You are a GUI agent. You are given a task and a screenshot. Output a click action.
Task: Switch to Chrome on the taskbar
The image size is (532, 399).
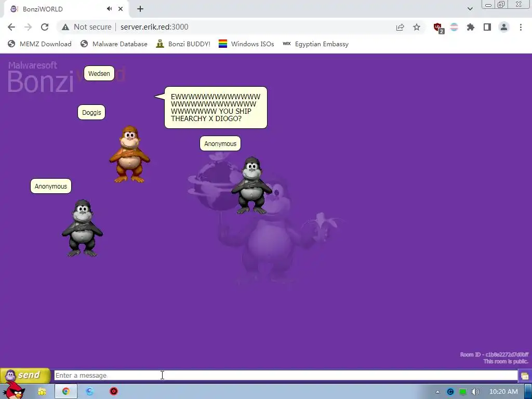click(66, 392)
